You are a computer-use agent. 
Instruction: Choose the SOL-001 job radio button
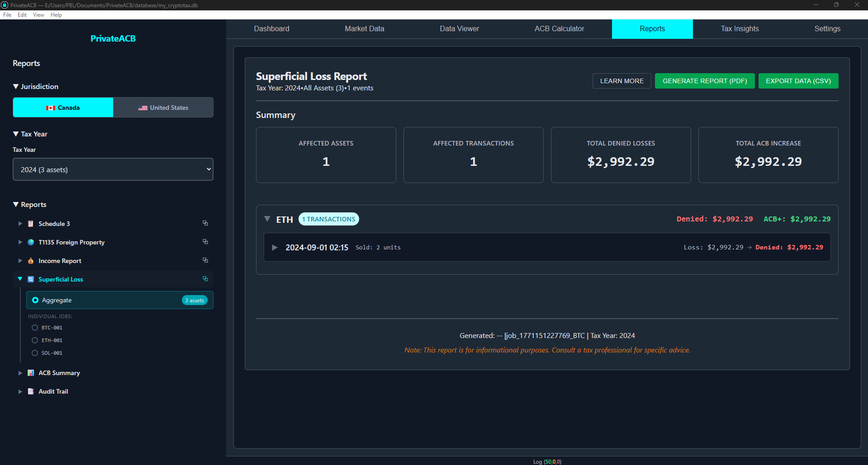point(35,353)
